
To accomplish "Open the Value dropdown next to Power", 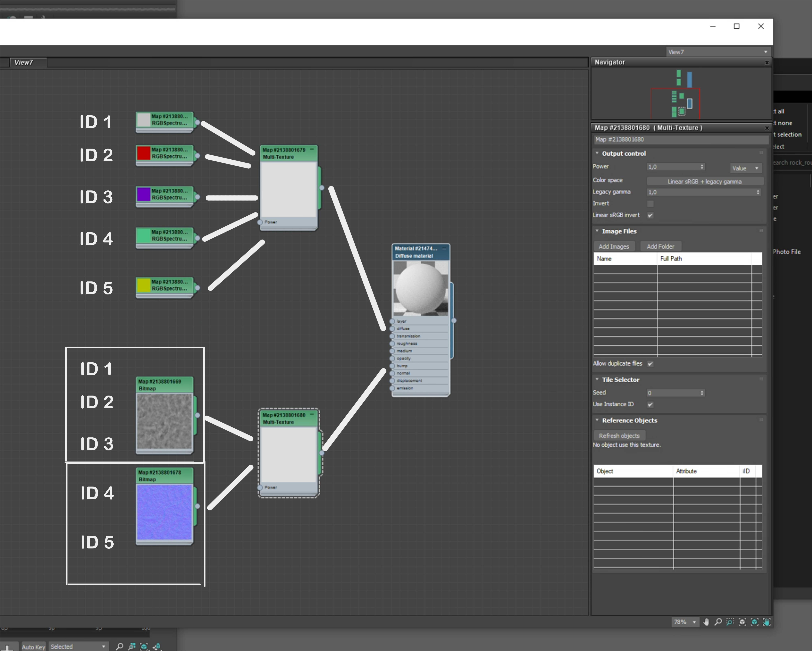I will click(746, 168).
